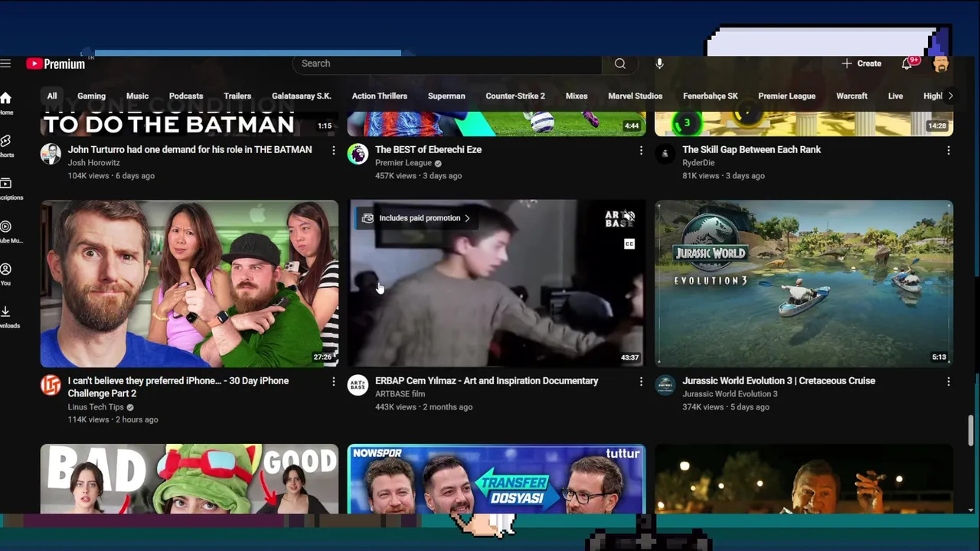The image size is (980, 551).
Task: Open the notifications bell
Action: pyautogui.click(x=906, y=64)
